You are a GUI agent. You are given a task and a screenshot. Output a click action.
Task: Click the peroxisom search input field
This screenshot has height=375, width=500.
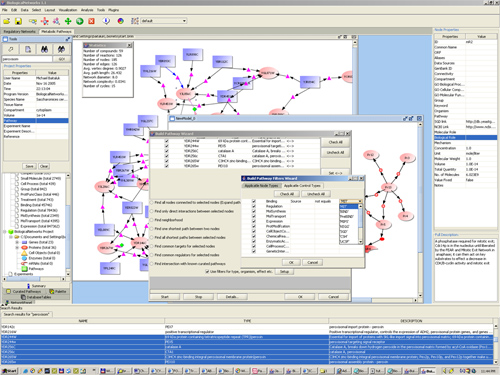click(27, 59)
